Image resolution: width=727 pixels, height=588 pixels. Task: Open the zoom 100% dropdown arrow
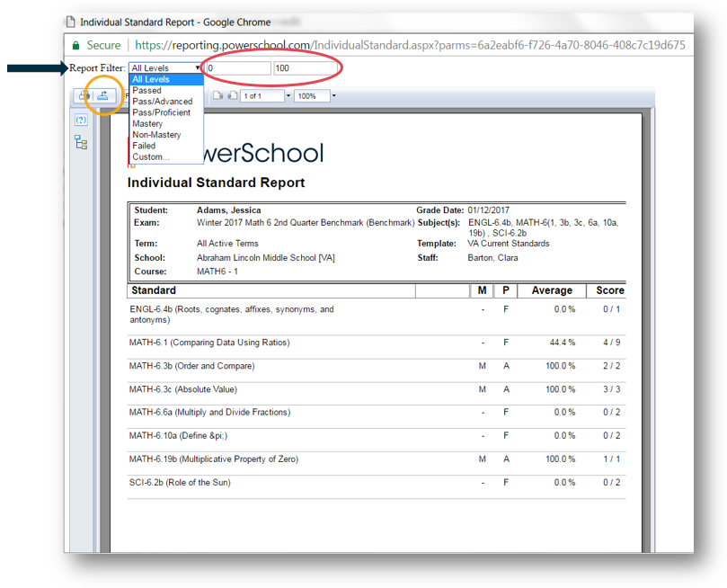point(333,96)
